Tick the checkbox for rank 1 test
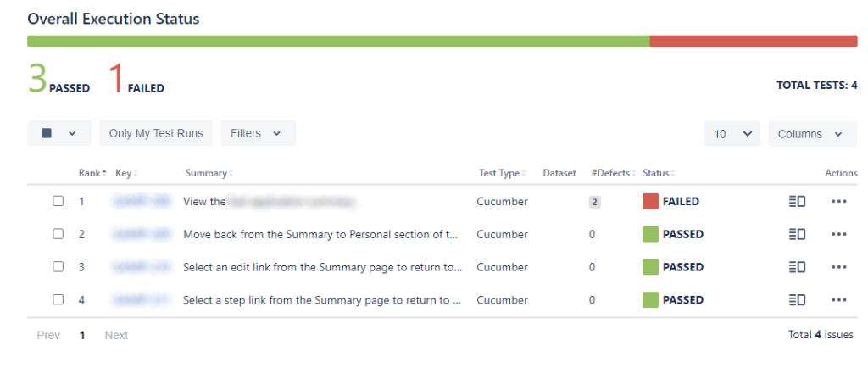 [x=58, y=202]
